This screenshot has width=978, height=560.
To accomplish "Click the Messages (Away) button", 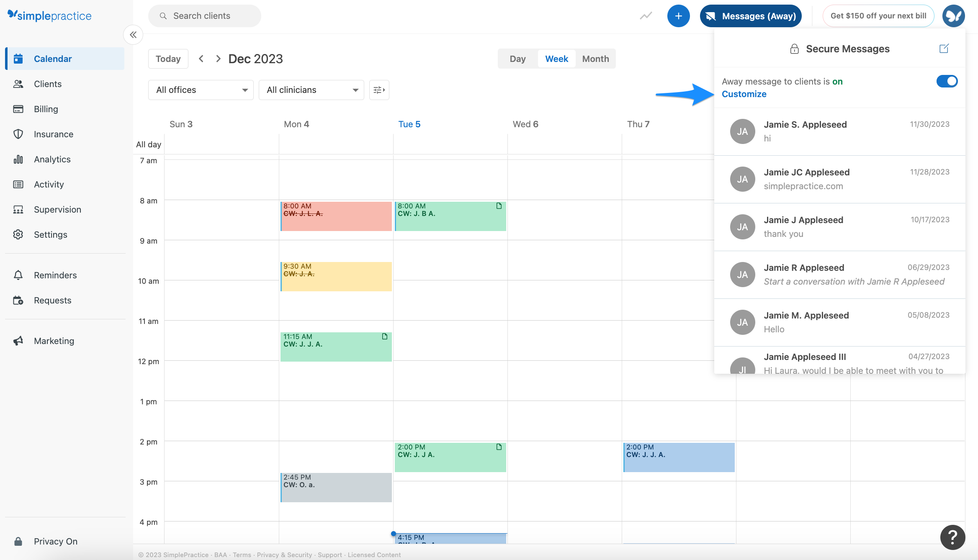I will point(751,16).
